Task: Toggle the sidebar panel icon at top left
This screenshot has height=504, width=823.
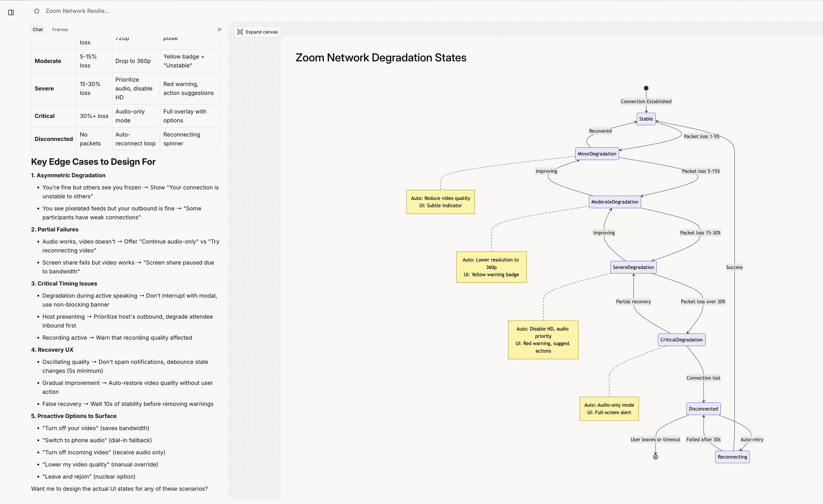Action: tap(11, 12)
